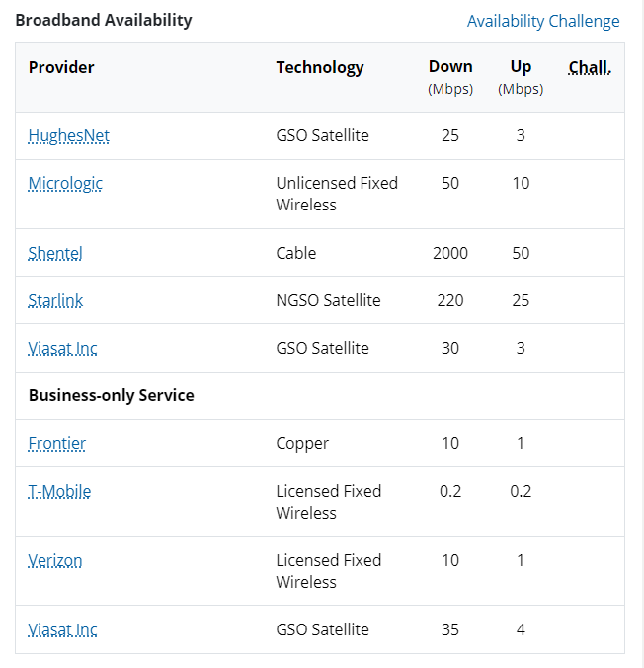Click the Chall. column header

590,68
